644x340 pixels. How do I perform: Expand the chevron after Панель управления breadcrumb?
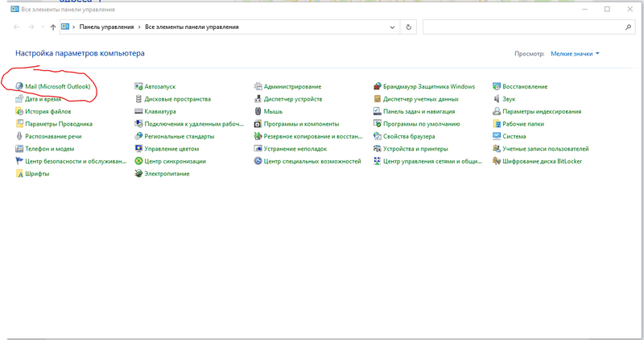[x=140, y=27]
